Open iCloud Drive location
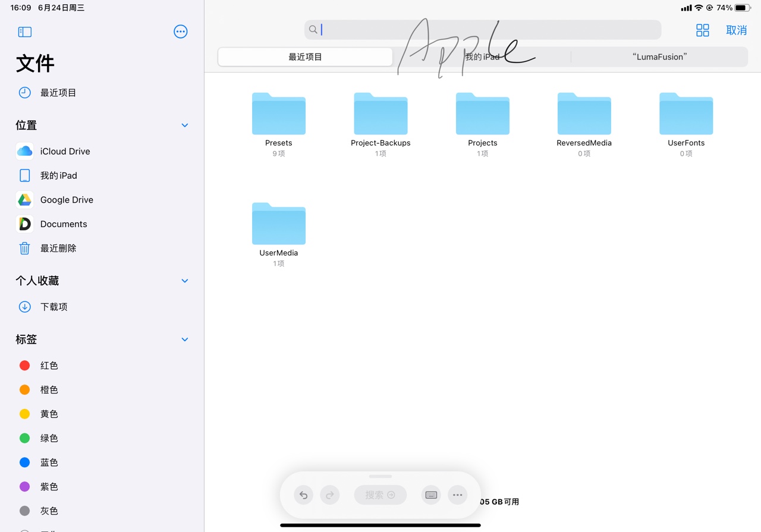761x532 pixels. (65, 151)
